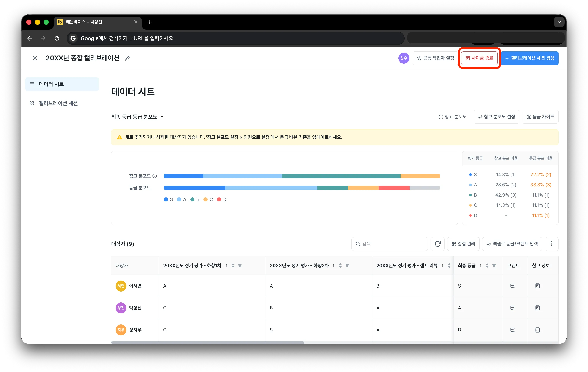588x372 pixels.
Task: Click 대상자 (9) heading
Action: [x=123, y=244]
